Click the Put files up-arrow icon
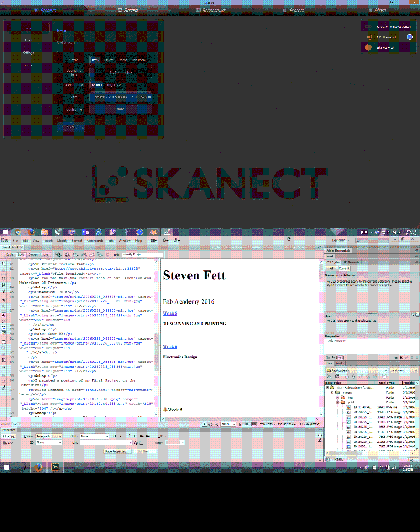420x532 pixels. coord(353,376)
